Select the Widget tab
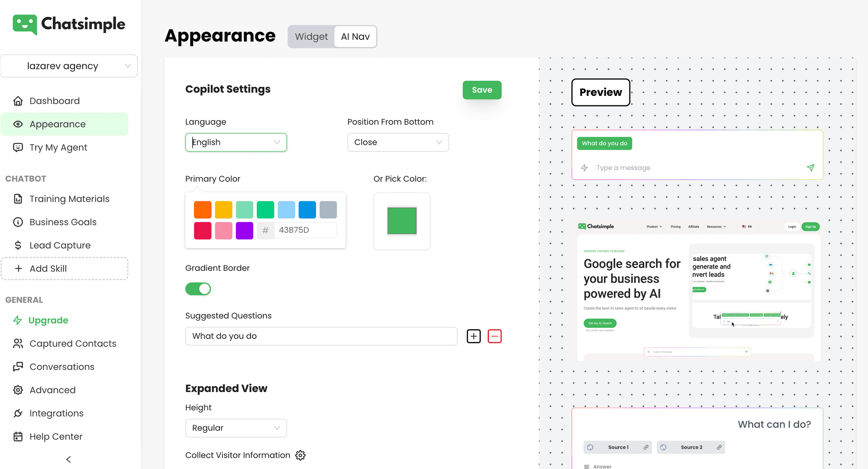868x469 pixels. [x=311, y=37]
